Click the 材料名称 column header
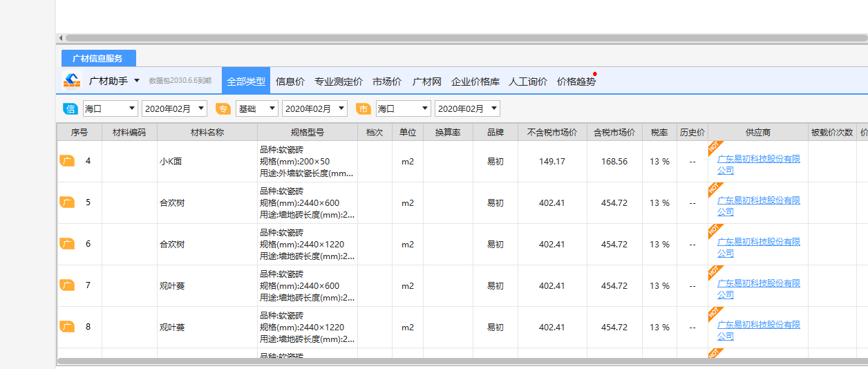The image size is (868, 369). coord(207,132)
